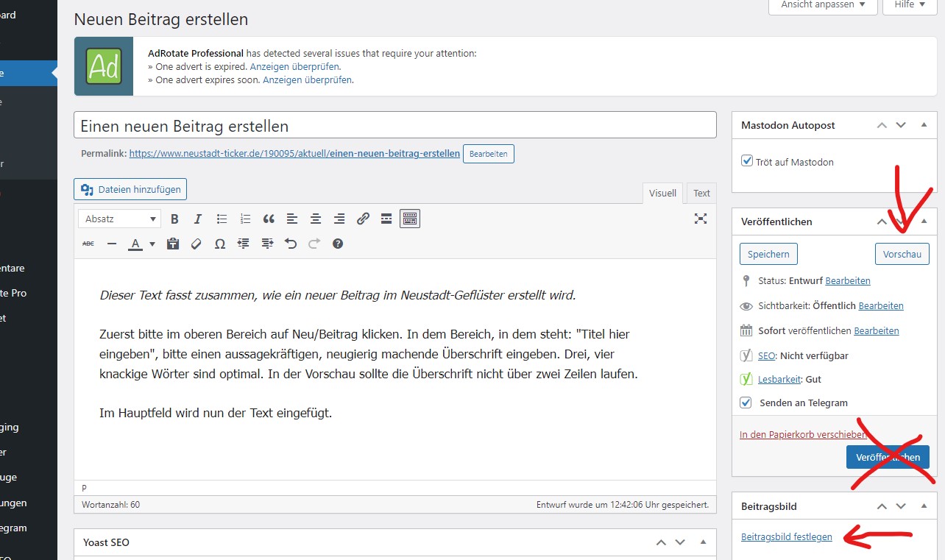Image resolution: width=945 pixels, height=560 pixels.
Task: Toggle the toolbar toggle (kitchen sink) button
Action: pos(410,219)
